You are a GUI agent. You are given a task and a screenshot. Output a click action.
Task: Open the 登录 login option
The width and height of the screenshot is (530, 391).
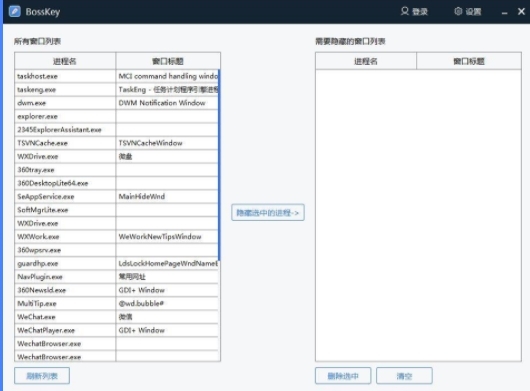[414, 11]
